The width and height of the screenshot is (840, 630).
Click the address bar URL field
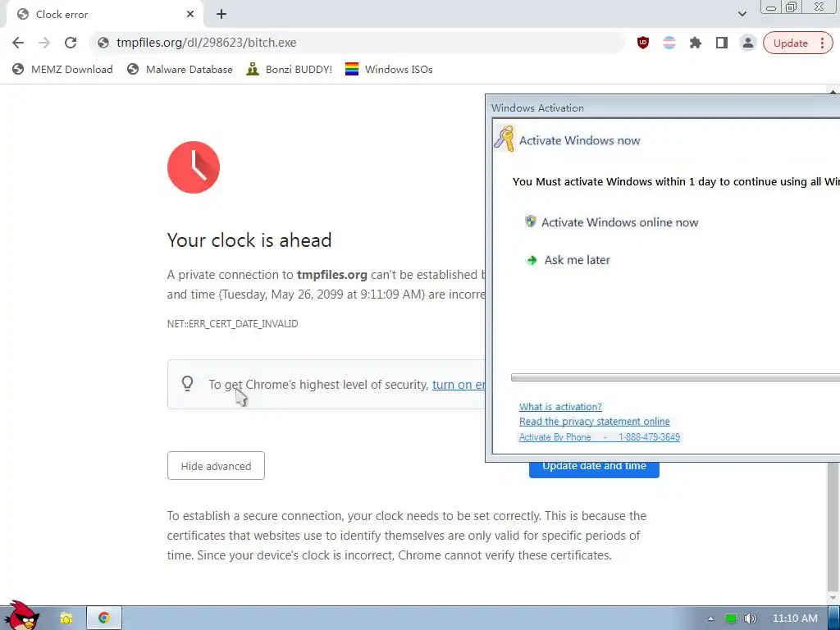[356, 43]
